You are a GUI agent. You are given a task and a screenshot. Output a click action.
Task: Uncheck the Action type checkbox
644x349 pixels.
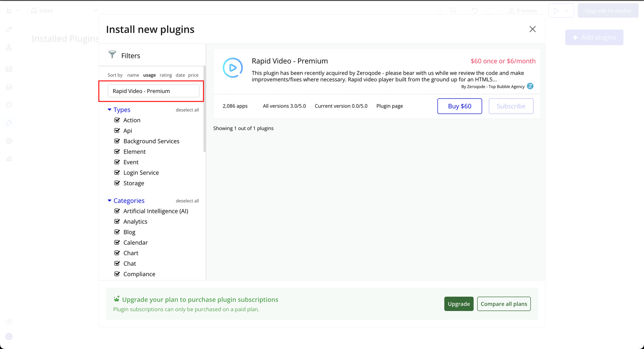[117, 120]
